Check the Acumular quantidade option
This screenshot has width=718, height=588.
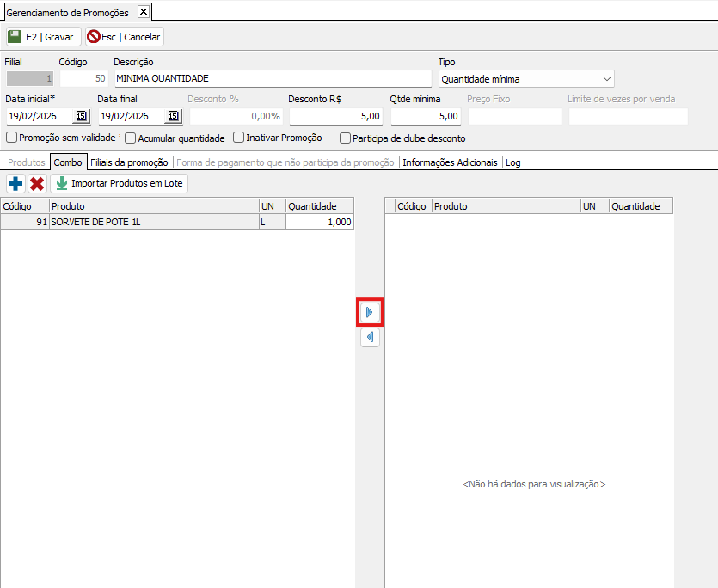131,138
